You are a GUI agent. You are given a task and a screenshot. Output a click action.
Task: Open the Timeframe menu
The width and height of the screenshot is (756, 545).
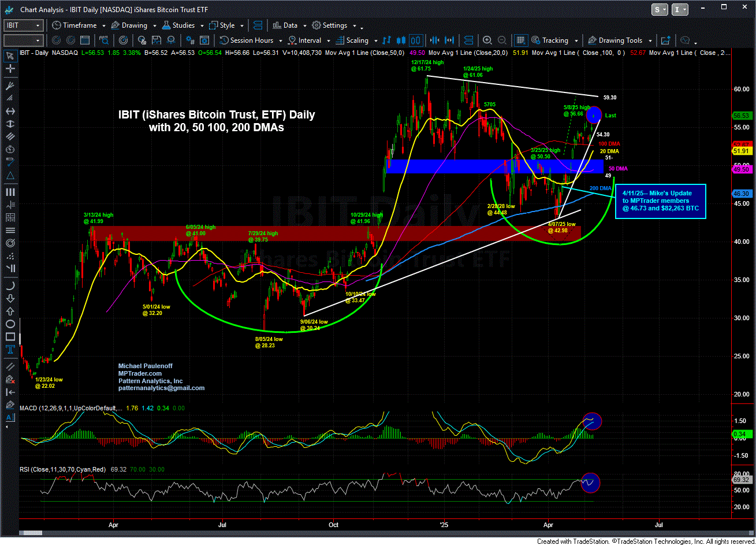pyautogui.click(x=79, y=25)
